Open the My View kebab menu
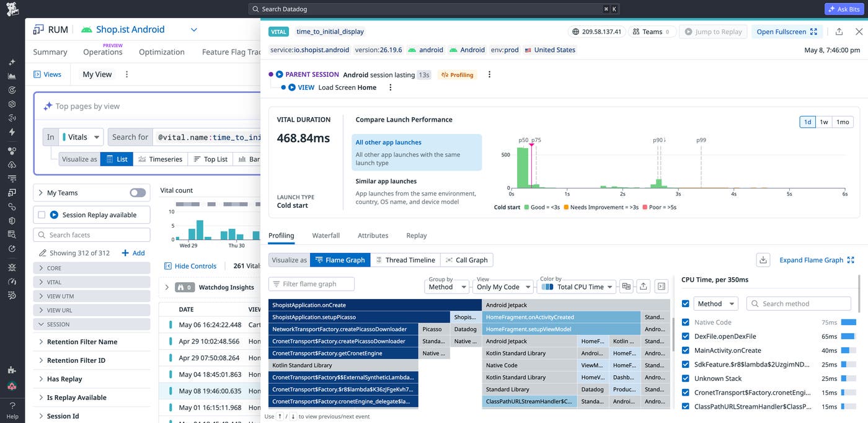 click(127, 74)
